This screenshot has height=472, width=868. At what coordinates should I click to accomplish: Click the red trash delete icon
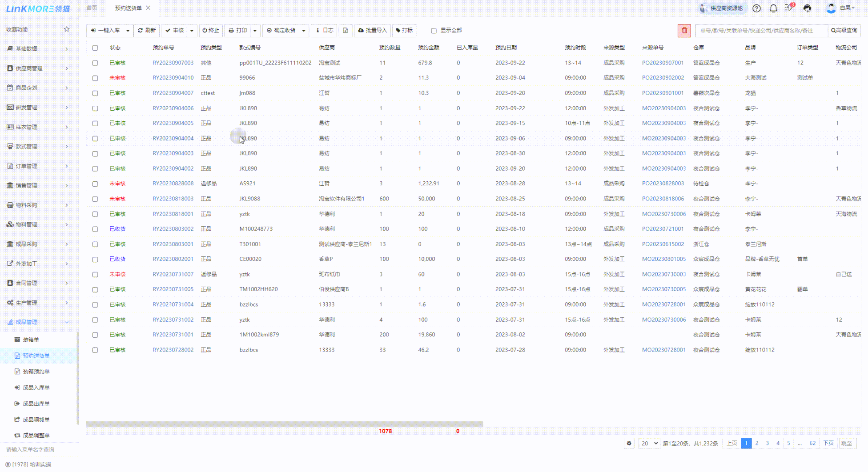[x=684, y=30]
